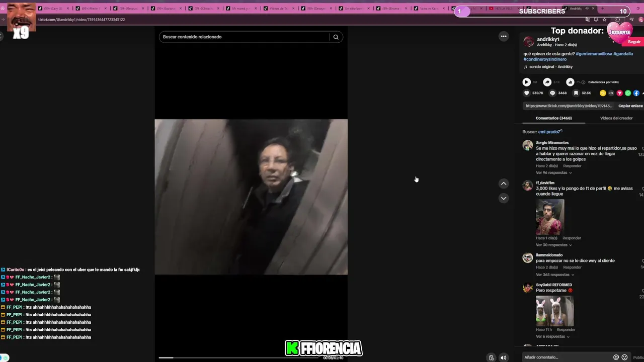Click the video player frame to pause

pyautogui.click(x=251, y=197)
